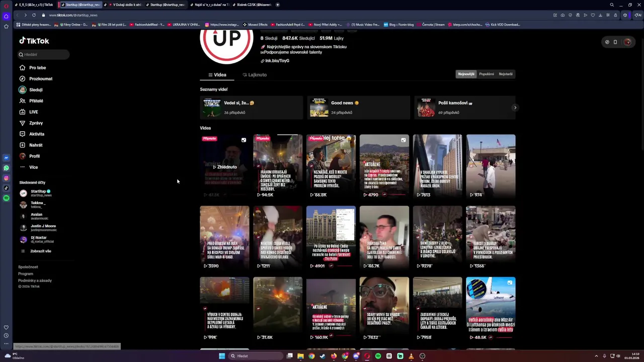Open the Opera sidebar Messenger icon

(6, 158)
